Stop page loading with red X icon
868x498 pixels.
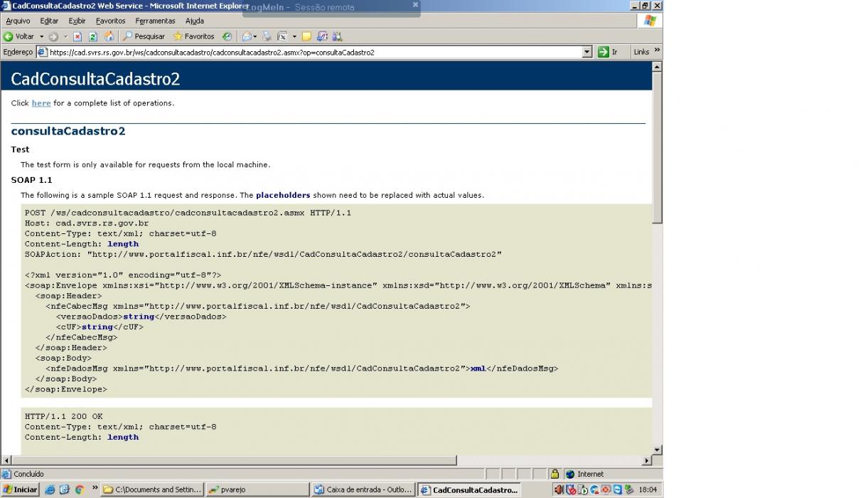pyautogui.click(x=77, y=36)
